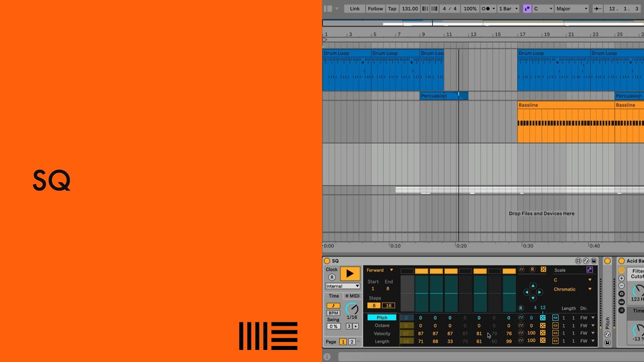Toggle the dotted note button
Image resolution: width=644 pixels, height=362 pixels.
355,326
